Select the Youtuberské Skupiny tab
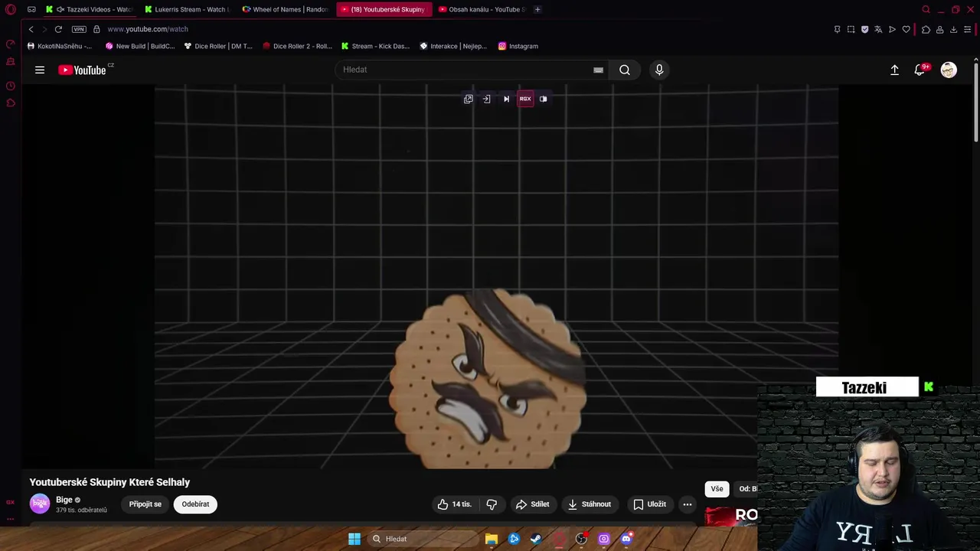Viewport: 980px width, 551px height. [384, 9]
